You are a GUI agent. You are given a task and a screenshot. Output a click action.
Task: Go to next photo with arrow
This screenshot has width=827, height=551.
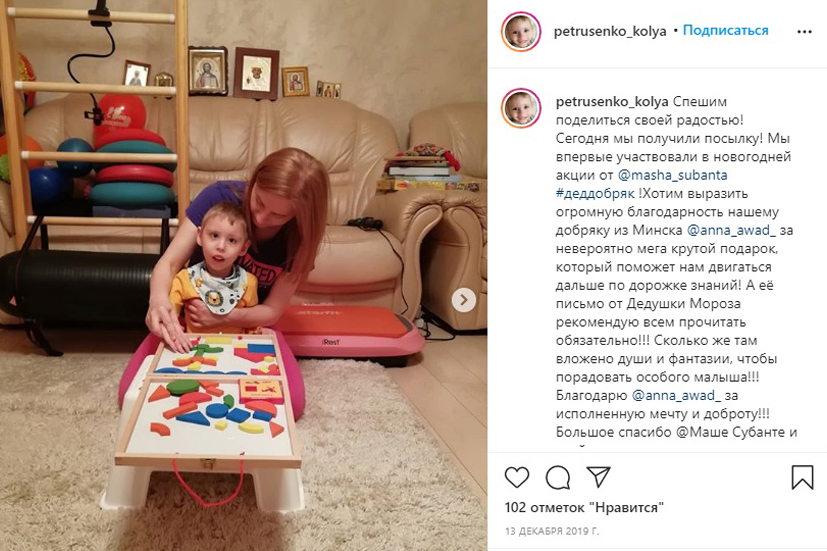point(464,300)
